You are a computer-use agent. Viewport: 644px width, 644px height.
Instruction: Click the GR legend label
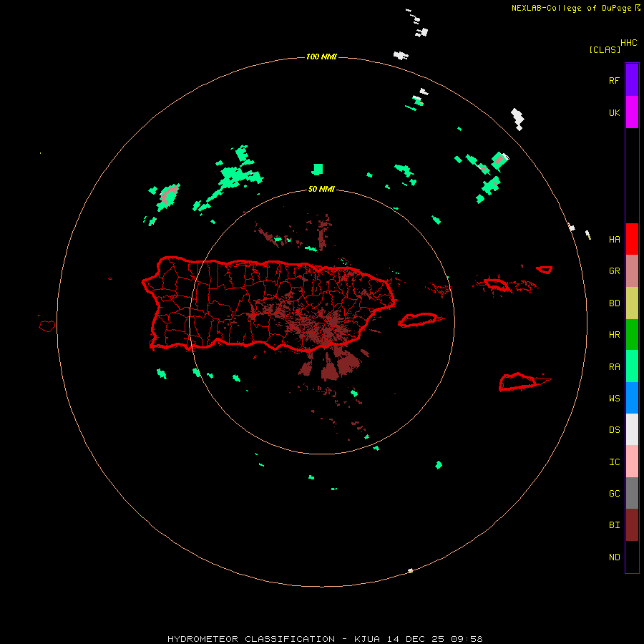(x=615, y=271)
